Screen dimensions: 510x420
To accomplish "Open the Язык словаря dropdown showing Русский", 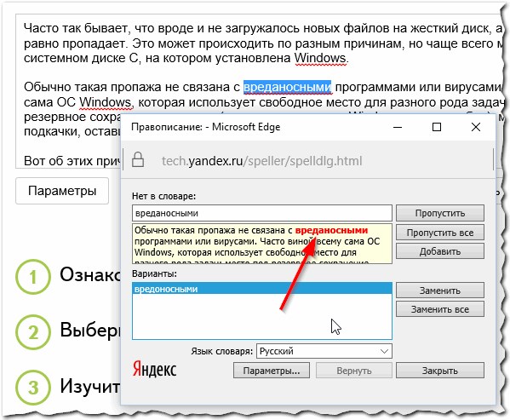I will tap(324, 351).
